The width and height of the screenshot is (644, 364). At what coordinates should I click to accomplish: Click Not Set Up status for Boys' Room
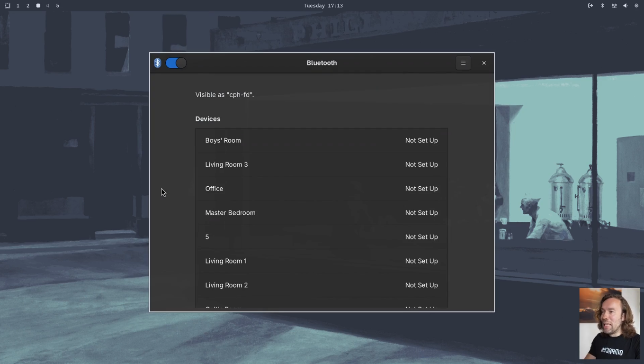pos(421,140)
